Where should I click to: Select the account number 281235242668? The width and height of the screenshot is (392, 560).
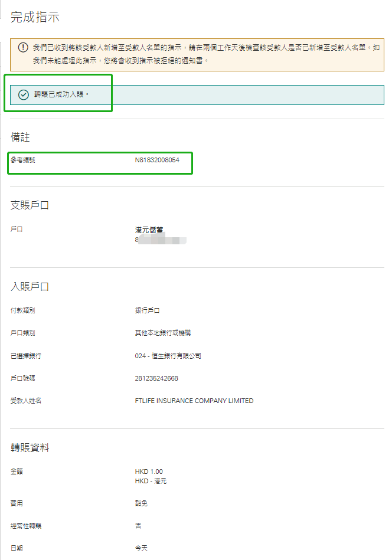pos(156,378)
